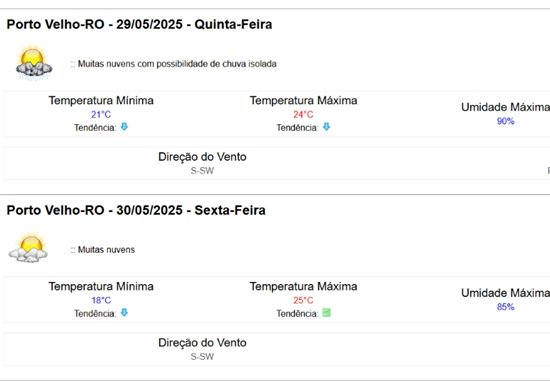550x381 pixels.
Task: Click the maximum temperature down arrow for Quinta-Feira
Action: pyautogui.click(x=326, y=127)
